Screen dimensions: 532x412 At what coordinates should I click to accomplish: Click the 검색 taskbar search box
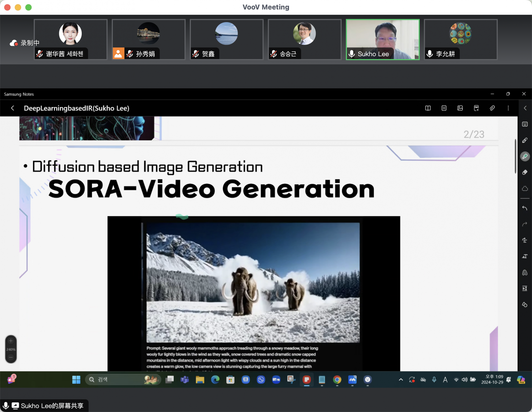click(123, 380)
